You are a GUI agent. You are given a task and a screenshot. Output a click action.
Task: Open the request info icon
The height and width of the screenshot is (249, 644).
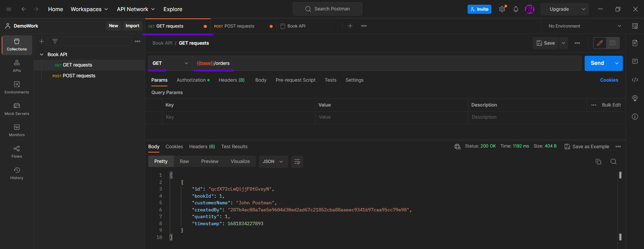pyautogui.click(x=634, y=116)
